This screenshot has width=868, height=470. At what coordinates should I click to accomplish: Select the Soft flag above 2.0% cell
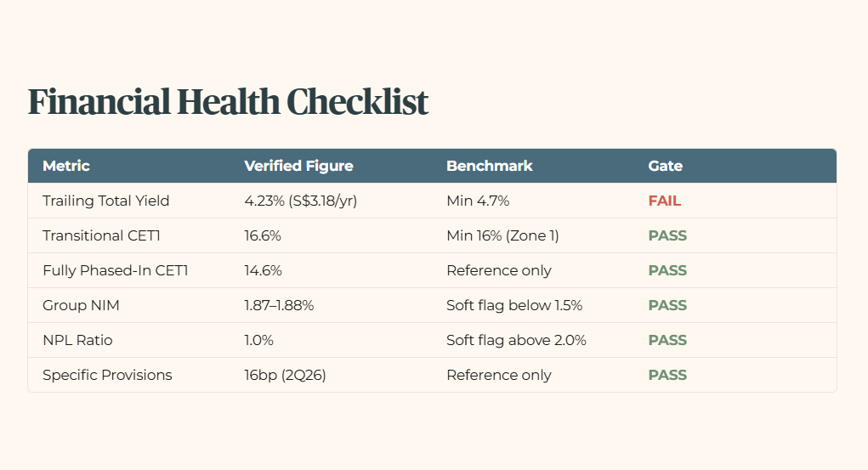tap(516, 341)
